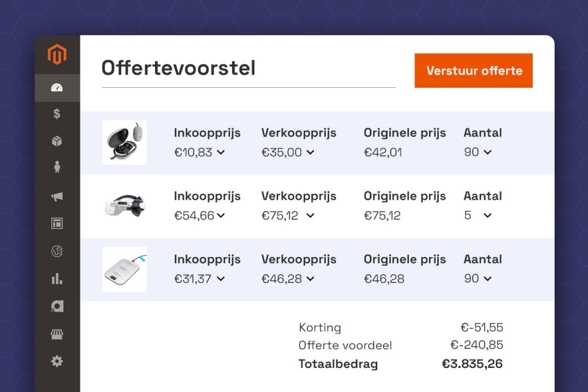This screenshot has width=588, height=392.
Task: Open the Aantal 5 quantity dropdown
Action: click(487, 216)
